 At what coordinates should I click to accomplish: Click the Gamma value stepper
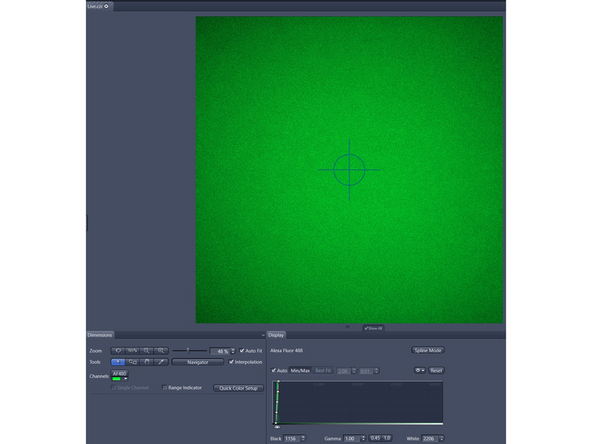point(363,438)
